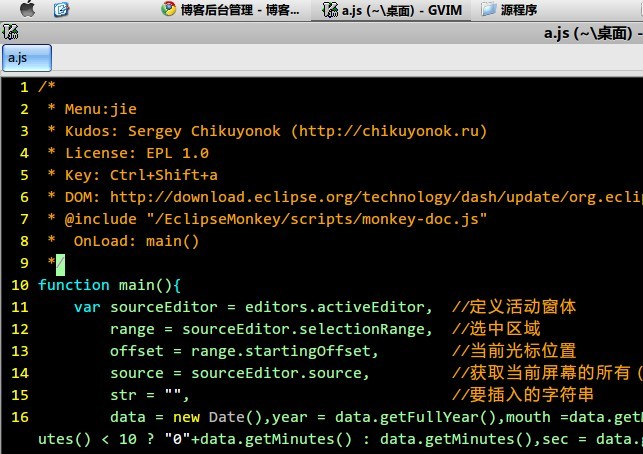Click 'data.getFullYear()' on line 16

pos(416,417)
